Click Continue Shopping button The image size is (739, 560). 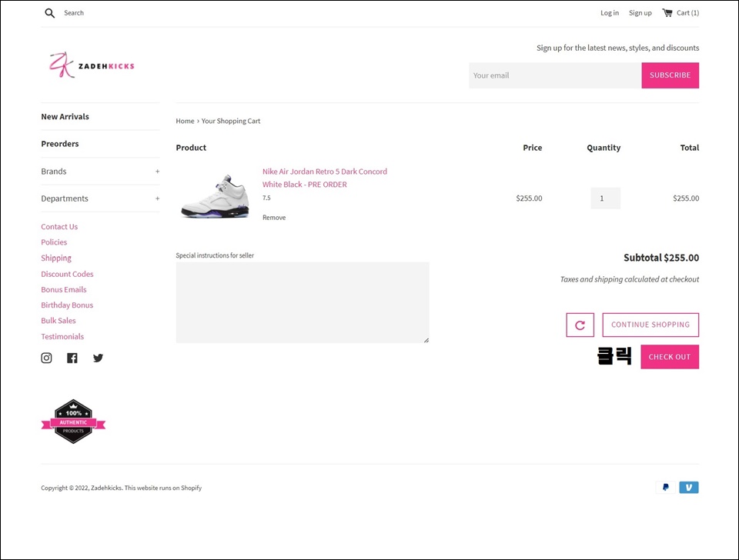tap(650, 325)
